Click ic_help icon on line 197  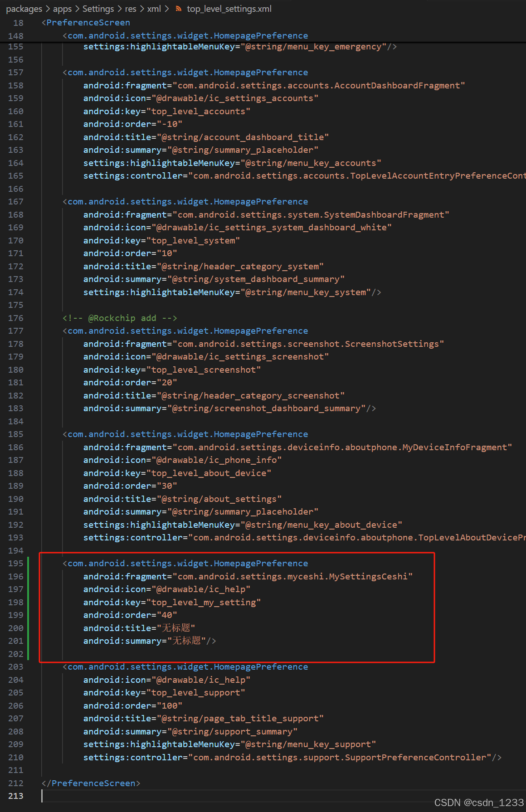tap(201, 589)
